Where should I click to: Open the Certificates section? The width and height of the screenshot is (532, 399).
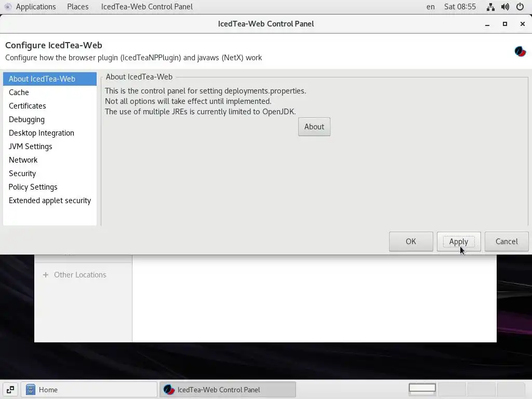(x=50, y=106)
